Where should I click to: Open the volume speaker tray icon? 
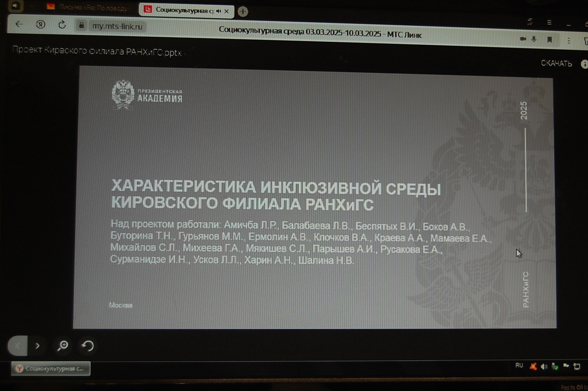coord(544,366)
